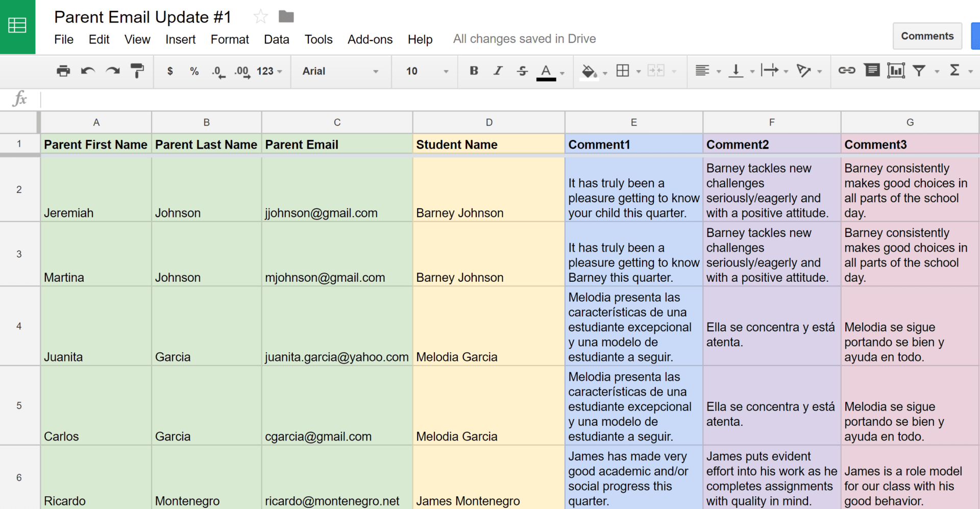Click the Percent format icon
980x509 pixels.
point(194,71)
